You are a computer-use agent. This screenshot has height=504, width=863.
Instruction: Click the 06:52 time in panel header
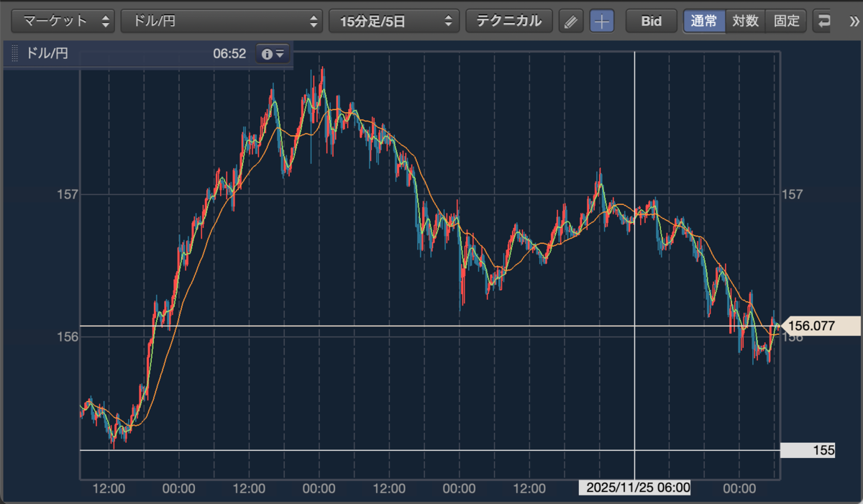click(x=229, y=54)
